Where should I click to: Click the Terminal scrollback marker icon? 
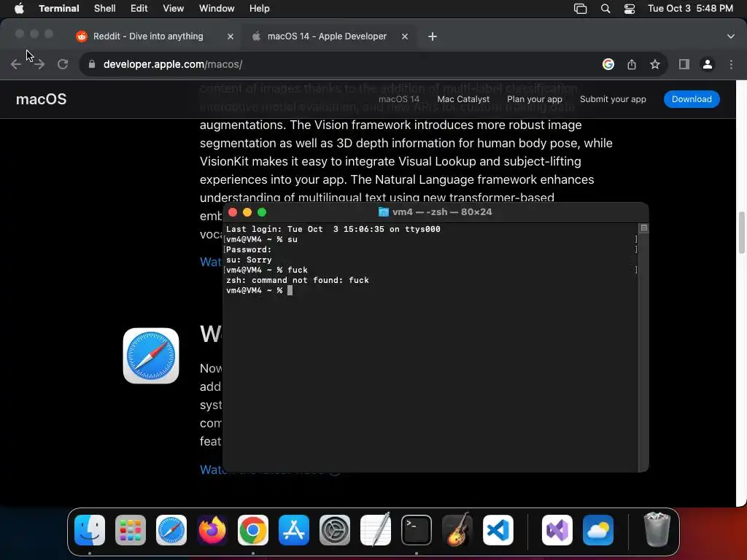pyautogui.click(x=643, y=228)
